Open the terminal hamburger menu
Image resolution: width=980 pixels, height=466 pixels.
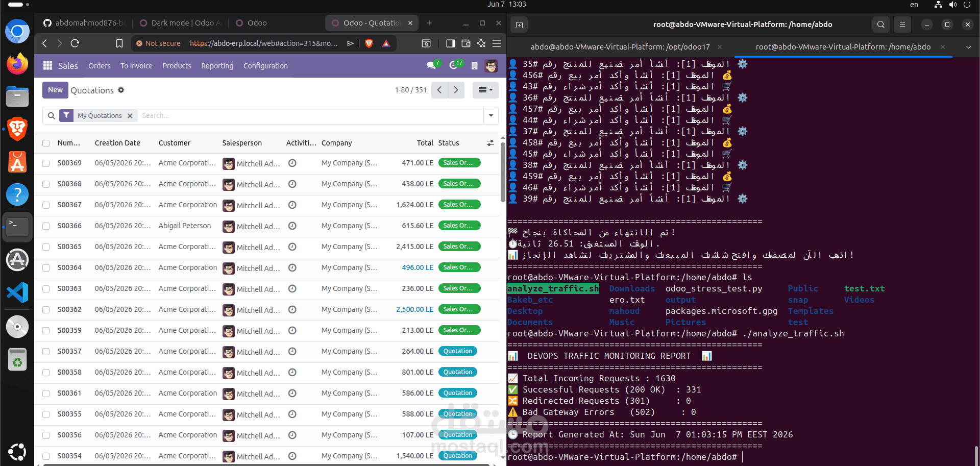point(902,24)
